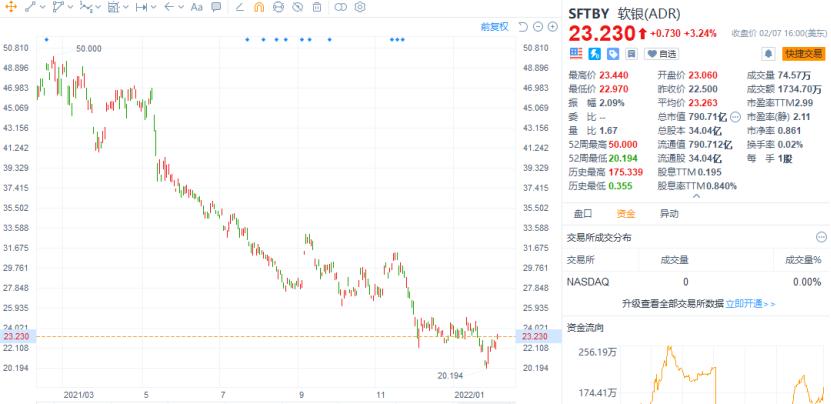Open the stock notes icon
The image size is (831, 404).
pos(631,54)
